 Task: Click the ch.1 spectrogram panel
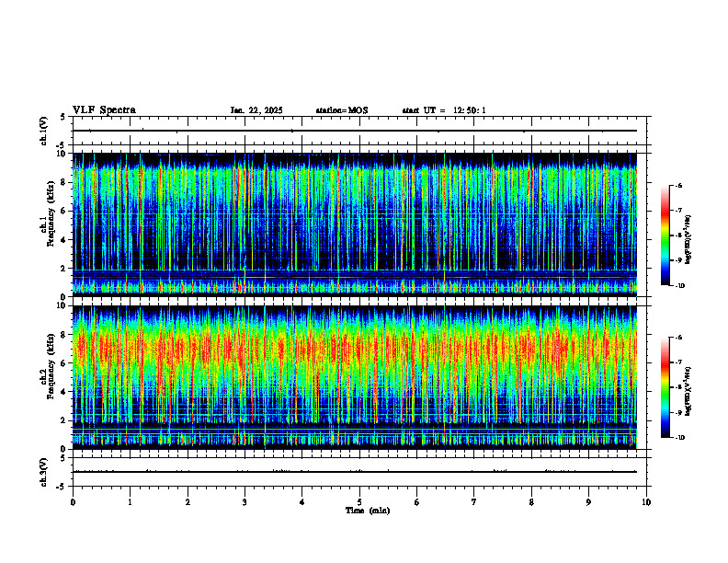tap(355, 224)
